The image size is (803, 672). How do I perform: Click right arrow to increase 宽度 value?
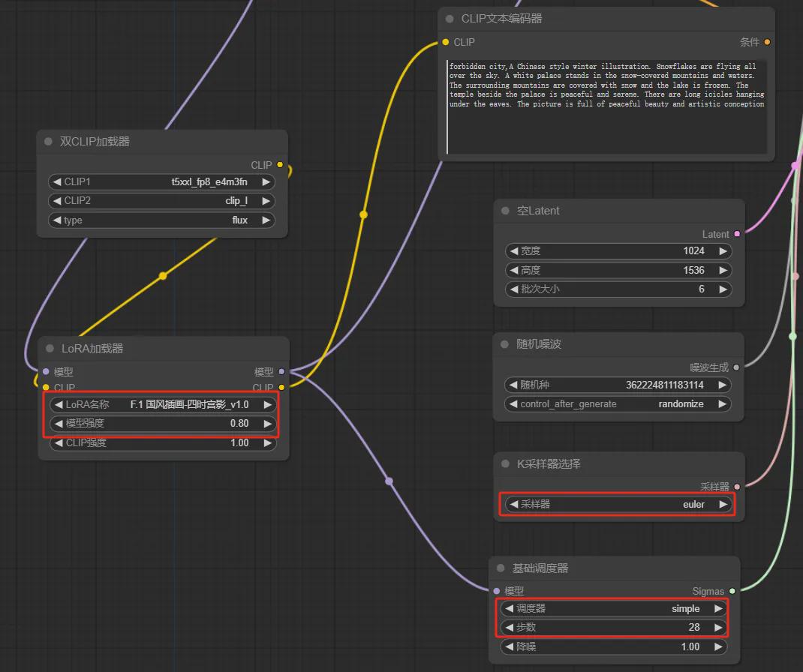pos(723,250)
